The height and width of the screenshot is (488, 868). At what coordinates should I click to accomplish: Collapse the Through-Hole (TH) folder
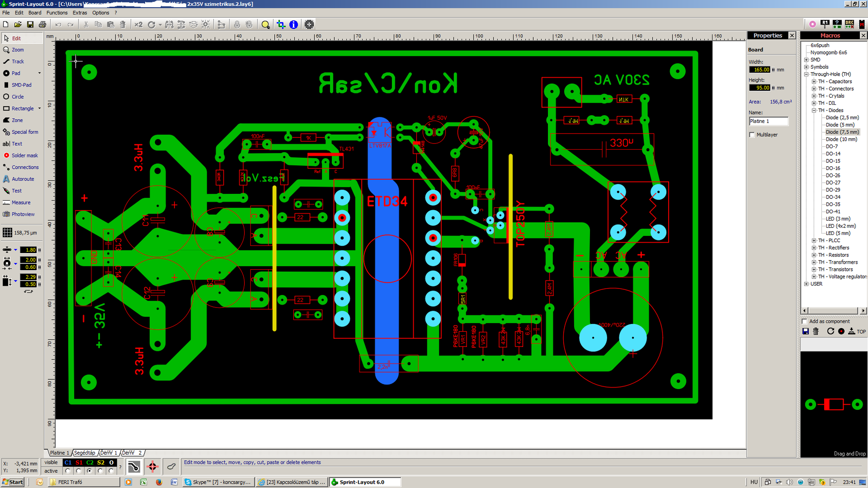click(806, 74)
